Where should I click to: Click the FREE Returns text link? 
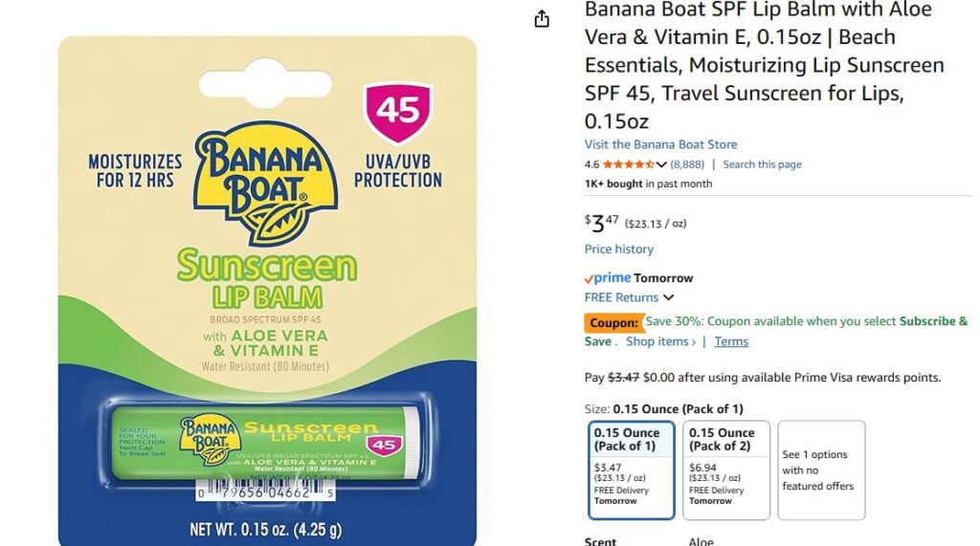[621, 297]
